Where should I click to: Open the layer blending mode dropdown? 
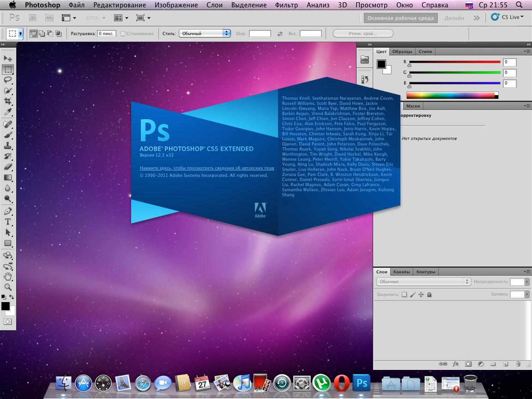[423, 282]
